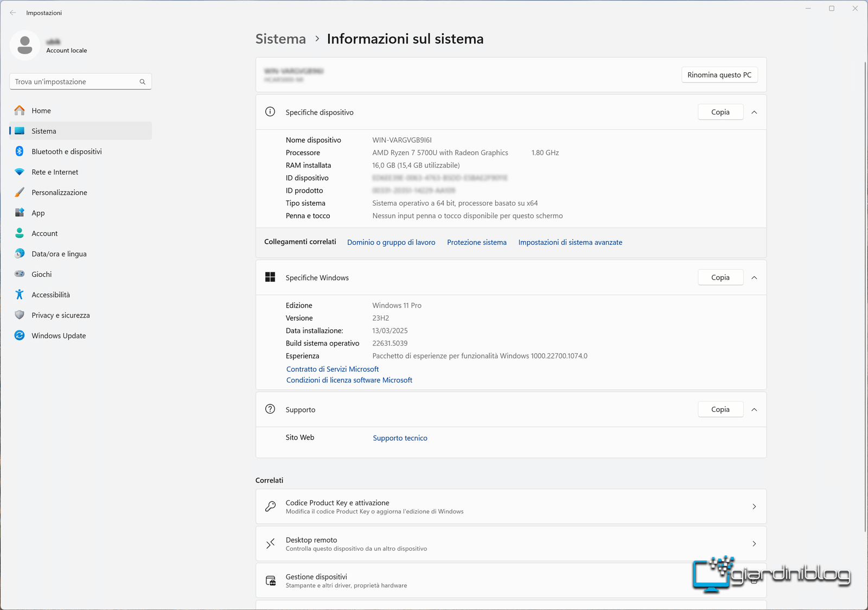Click the Home icon in sidebar
This screenshot has height=610, width=868.
[20, 111]
